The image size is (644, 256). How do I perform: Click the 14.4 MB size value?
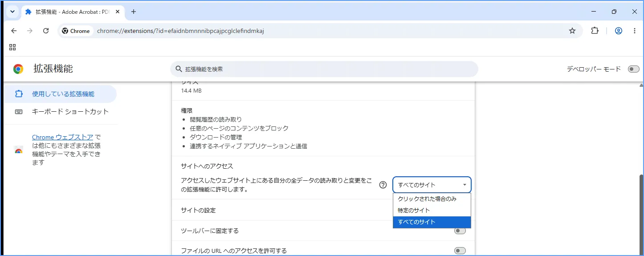(x=191, y=90)
